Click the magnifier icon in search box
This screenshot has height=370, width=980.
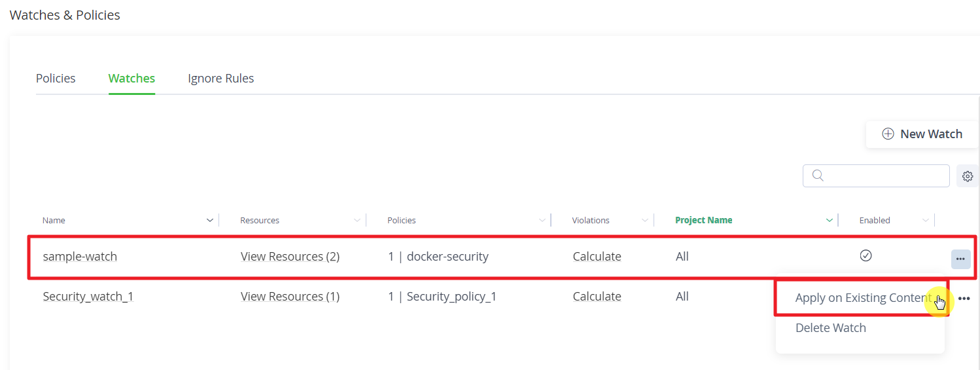817,176
